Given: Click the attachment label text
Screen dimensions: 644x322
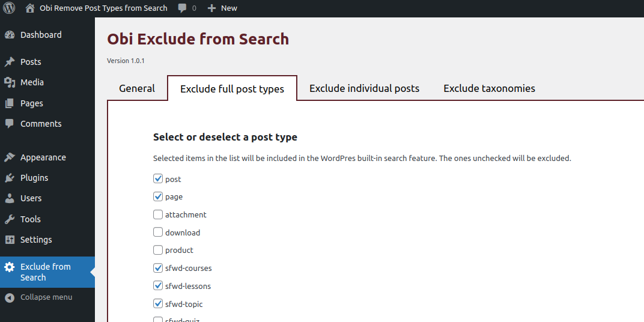Looking at the screenshot, I should (186, 215).
